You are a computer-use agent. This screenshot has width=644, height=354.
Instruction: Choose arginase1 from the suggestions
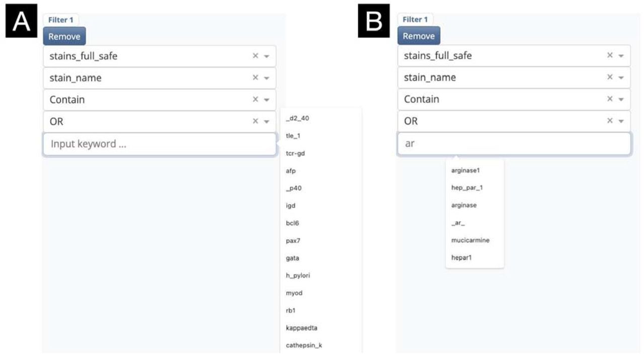[465, 170]
